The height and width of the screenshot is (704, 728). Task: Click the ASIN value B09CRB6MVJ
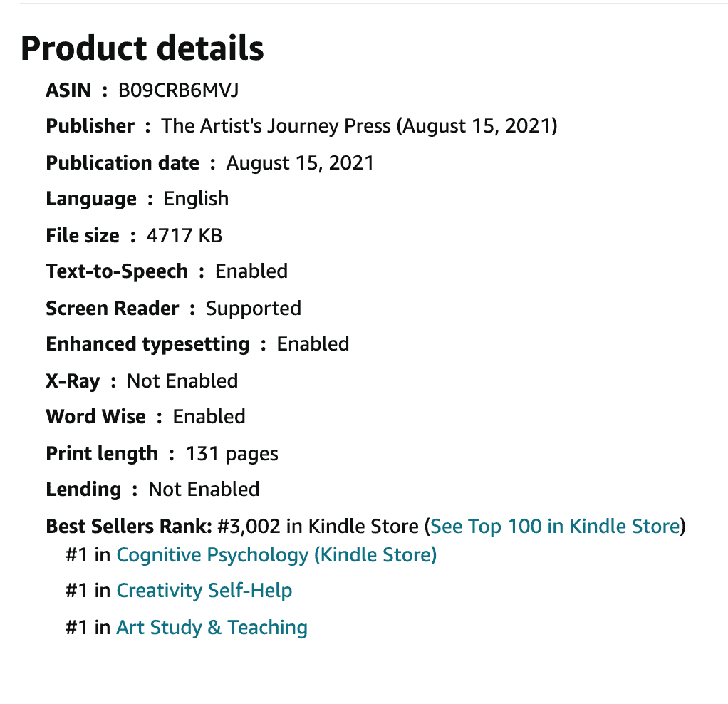tap(178, 90)
